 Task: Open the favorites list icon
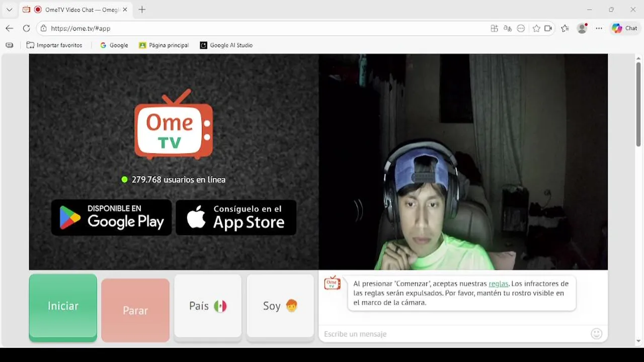point(565,29)
